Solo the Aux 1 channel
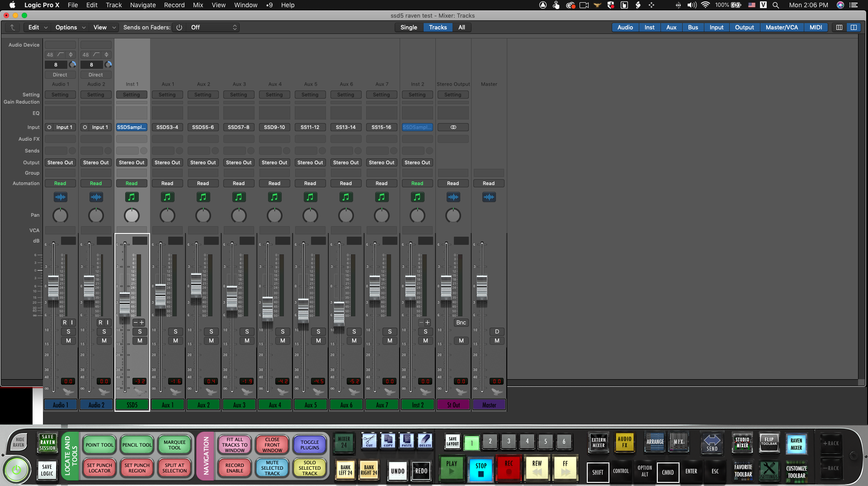The height and width of the screenshot is (486, 868). click(x=175, y=332)
